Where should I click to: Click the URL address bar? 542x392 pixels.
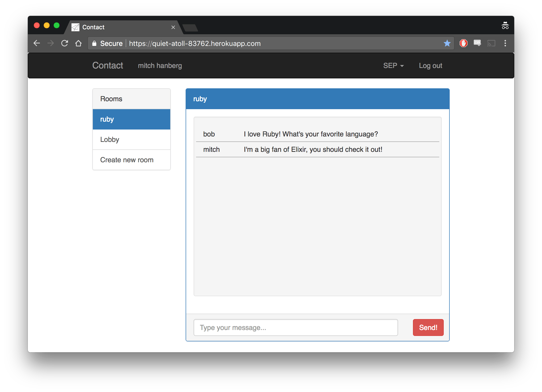[273, 43]
